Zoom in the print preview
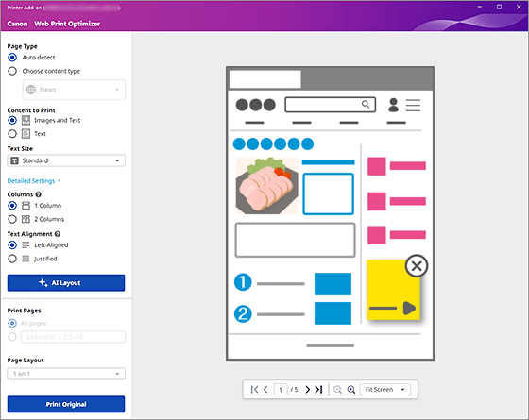Viewport: 529px width, 420px height. (351, 390)
